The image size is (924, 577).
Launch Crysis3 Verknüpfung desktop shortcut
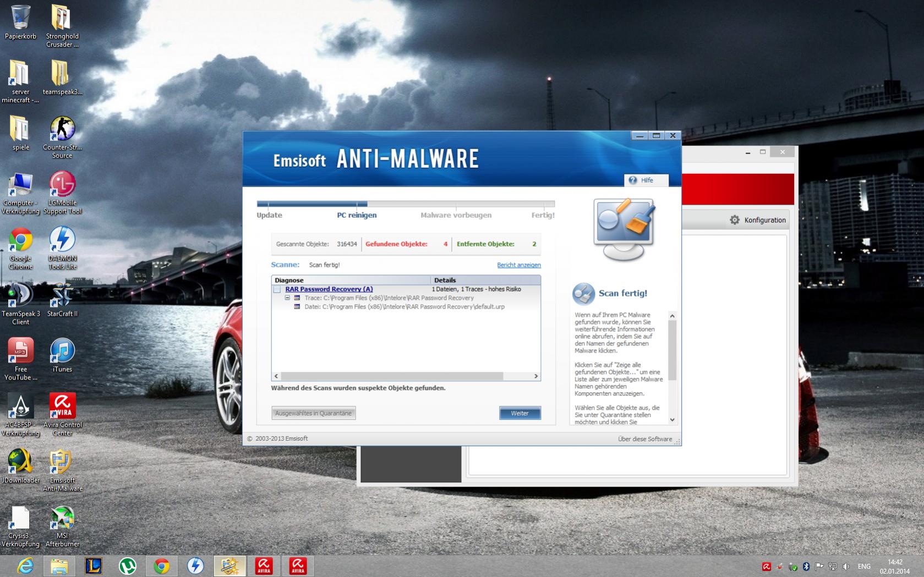tap(20, 526)
